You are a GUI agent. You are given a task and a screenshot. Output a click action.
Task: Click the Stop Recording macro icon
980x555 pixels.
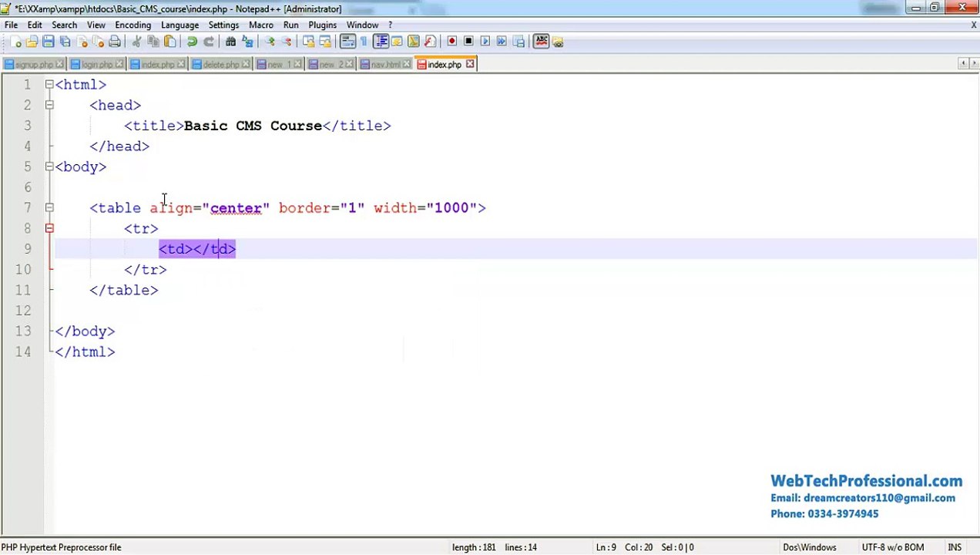coord(468,42)
